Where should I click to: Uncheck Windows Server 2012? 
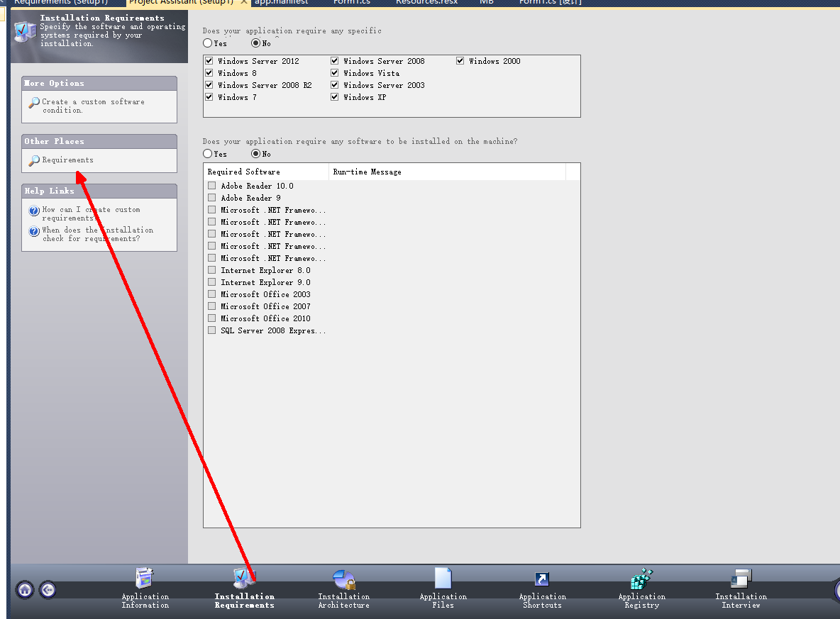[209, 61]
